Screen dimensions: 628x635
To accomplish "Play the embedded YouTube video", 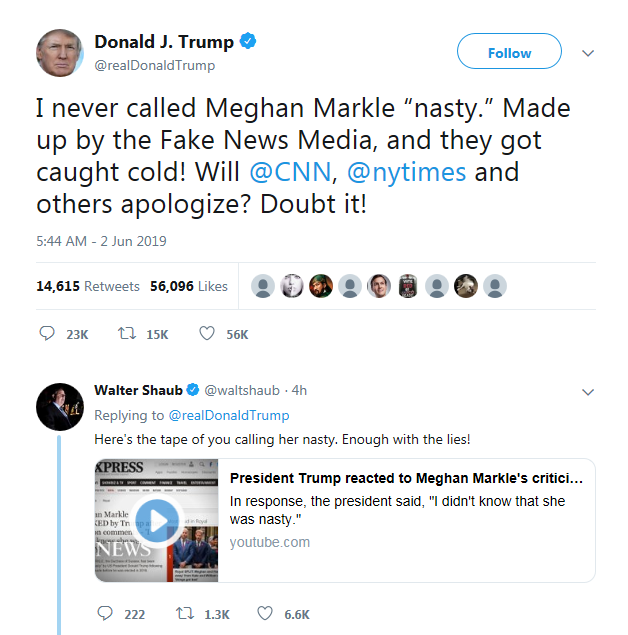I will (x=158, y=519).
